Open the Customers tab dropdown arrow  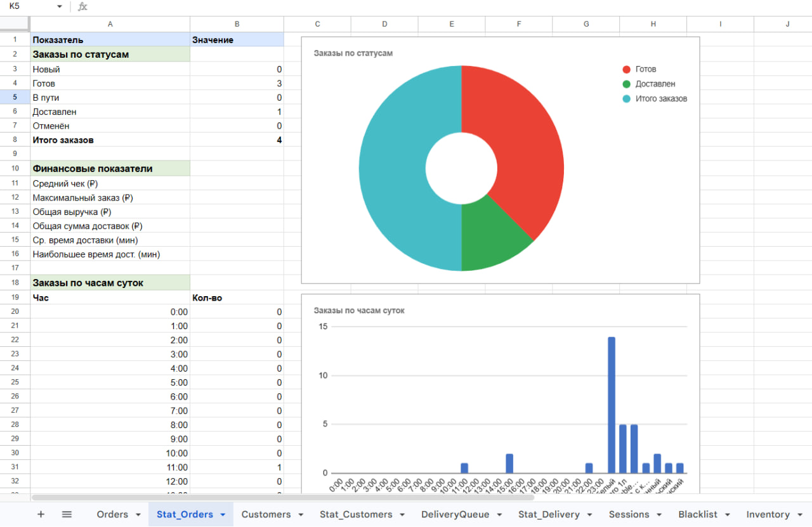coord(301,515)
